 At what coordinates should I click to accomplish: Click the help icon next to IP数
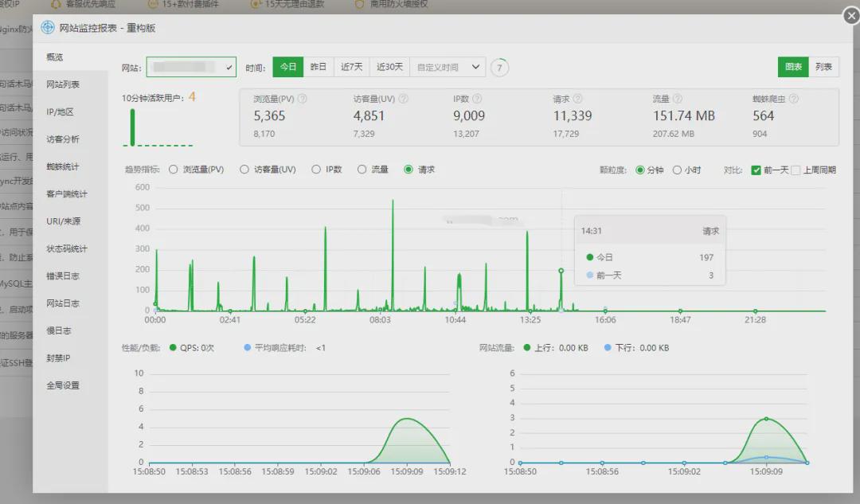pos(477,99)
